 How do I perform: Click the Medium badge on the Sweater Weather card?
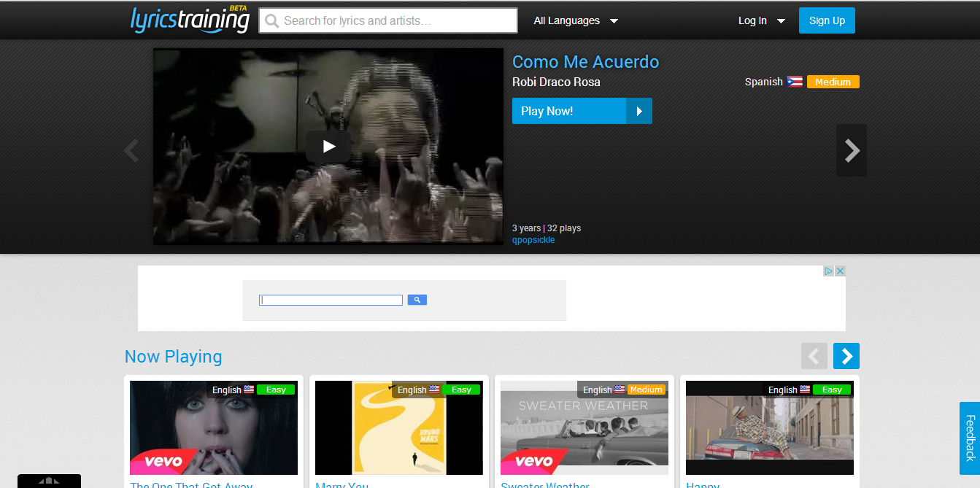click(x=647, y=390)
